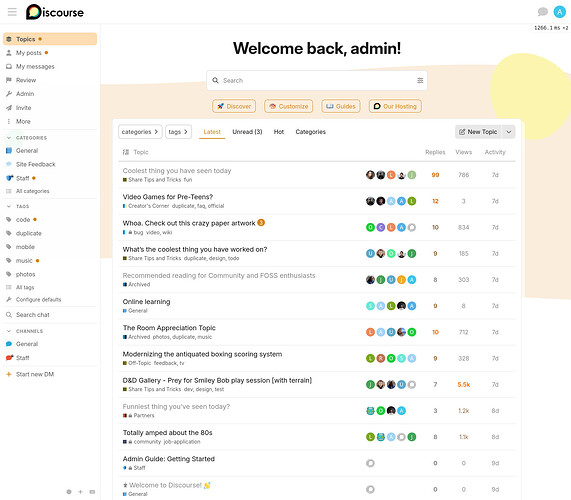Image resolution: width=571 pixels, height=500 pixels.
Task: Open the hamburger sidebar toggle
Action: click(x=12, y=12)
